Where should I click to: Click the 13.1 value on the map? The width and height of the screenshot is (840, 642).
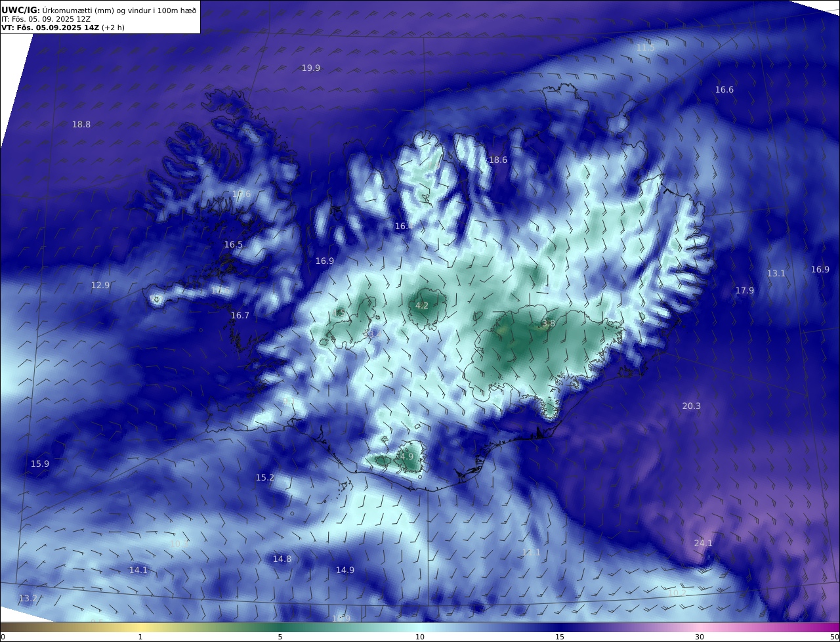[776, 273]
